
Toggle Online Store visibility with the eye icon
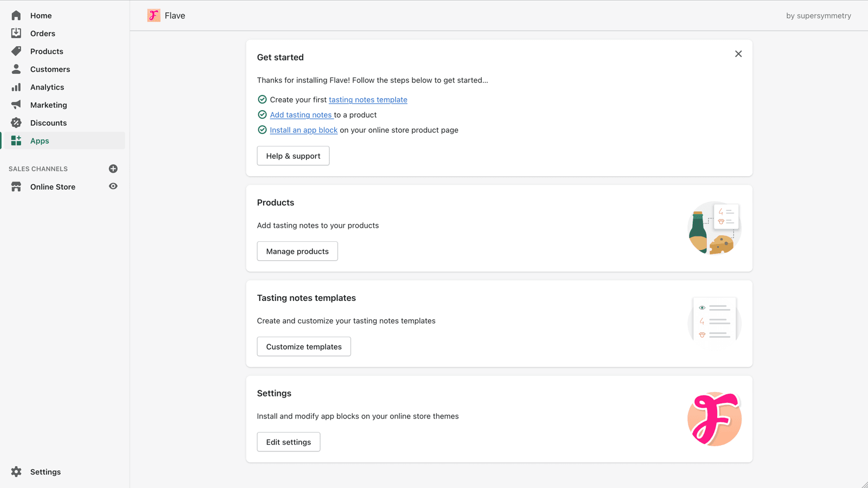pyautogui.click(x=113, y=187)
